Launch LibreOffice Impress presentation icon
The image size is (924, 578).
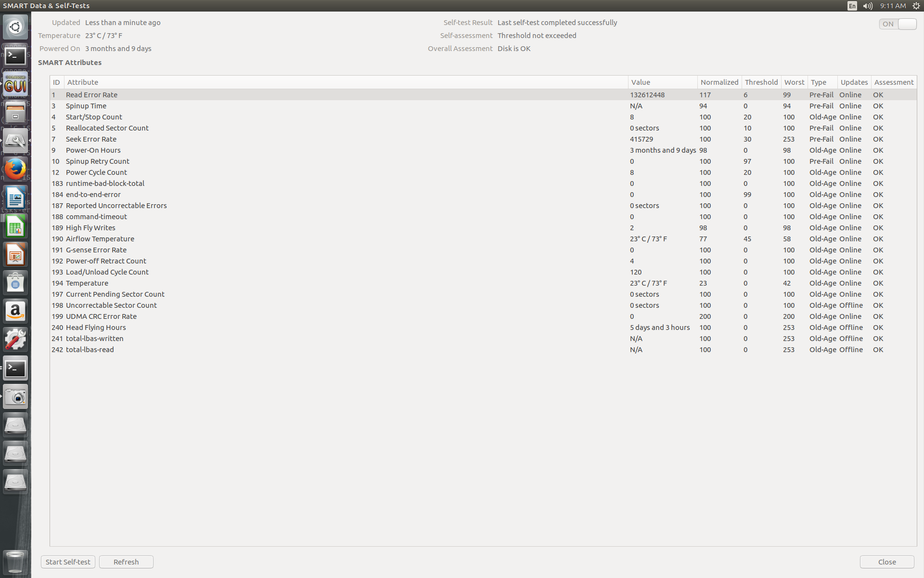(15, 255)
